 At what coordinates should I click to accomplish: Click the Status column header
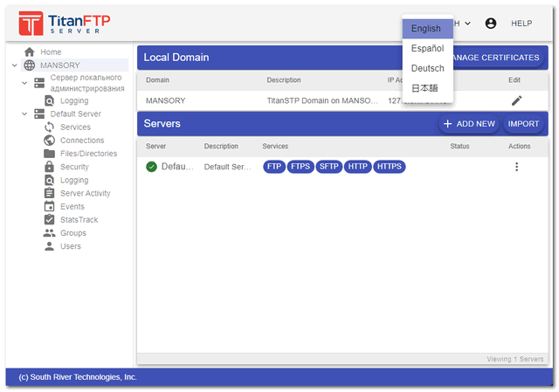tap(459, 146)
